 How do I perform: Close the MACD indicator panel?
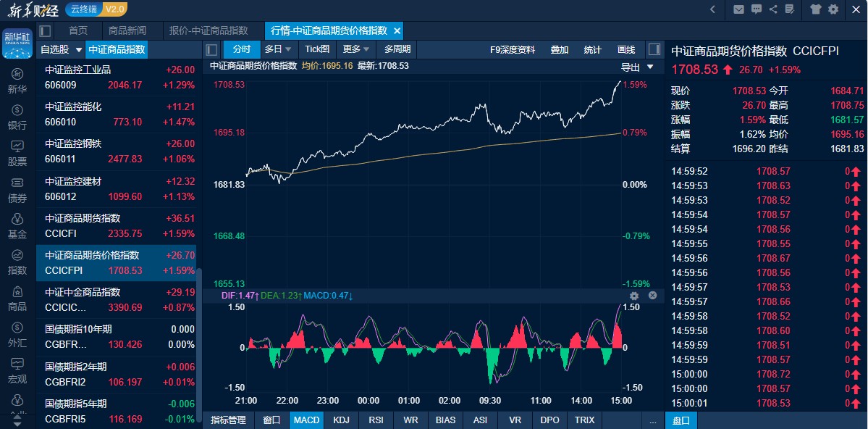click(653, 296)
